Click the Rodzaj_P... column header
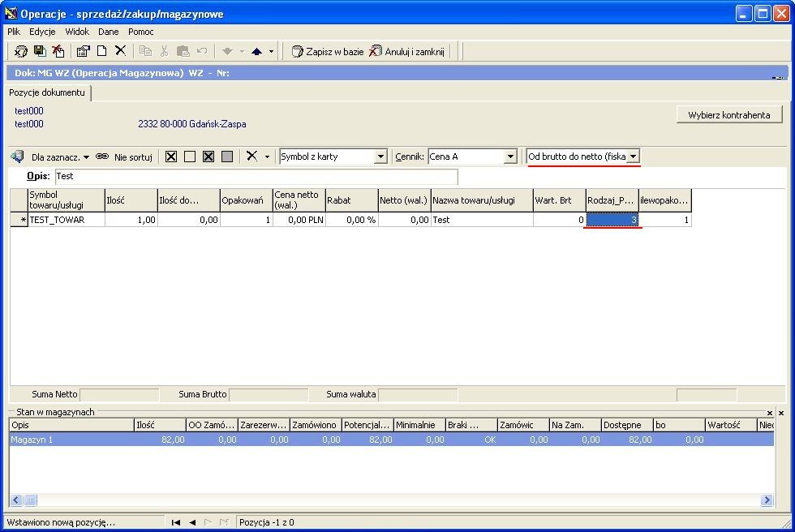795x532 pixels. click(612, 200)
